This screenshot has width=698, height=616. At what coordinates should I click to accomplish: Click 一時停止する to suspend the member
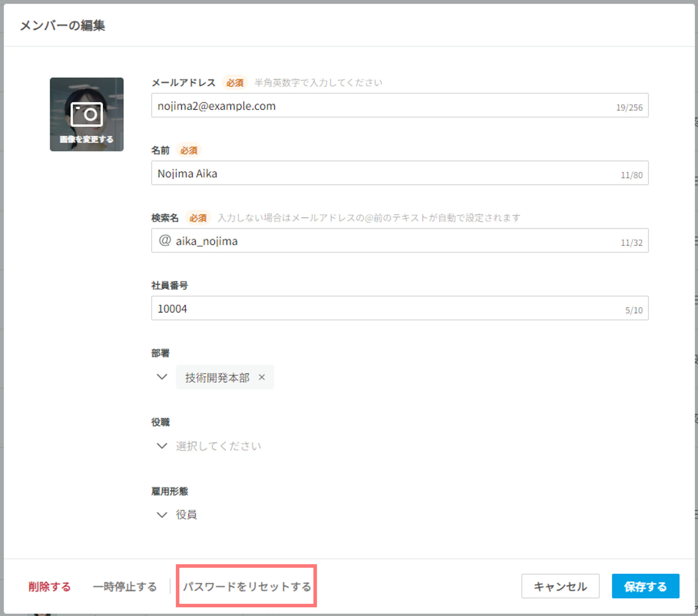(125, 587)
